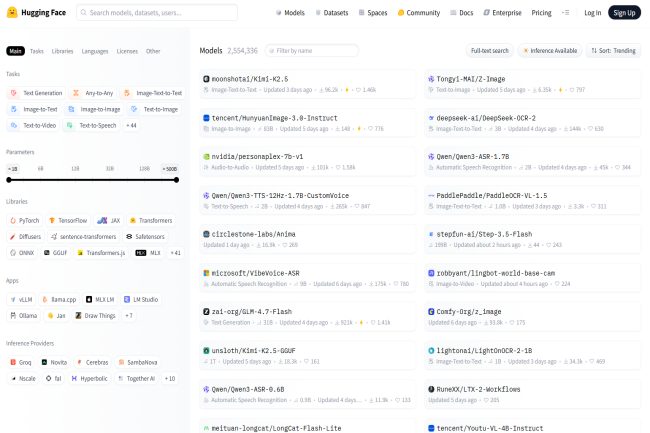650x433 pixels.
Task: Toggle the Image-to-Image task filter
Action: 95,109
